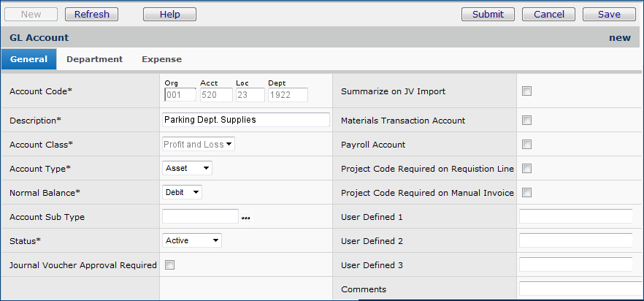Check Materials Transaction Account box
The width and height of the screenshot is (644, 301).
tap(526, 121)
